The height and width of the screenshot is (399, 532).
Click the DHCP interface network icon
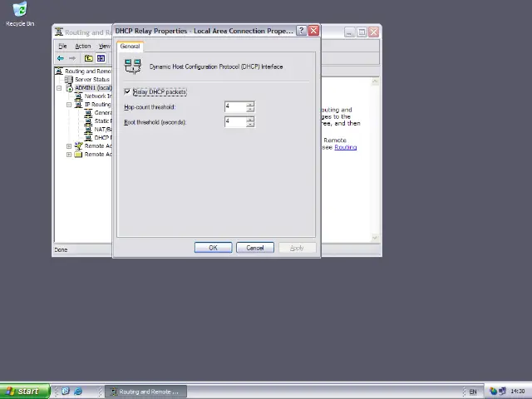click(x=132, y=66)
